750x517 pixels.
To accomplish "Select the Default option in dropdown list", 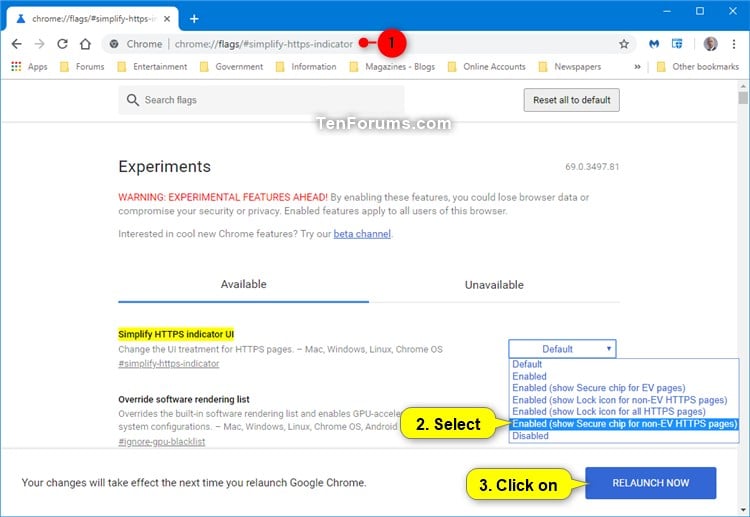I will coord(624,364).
